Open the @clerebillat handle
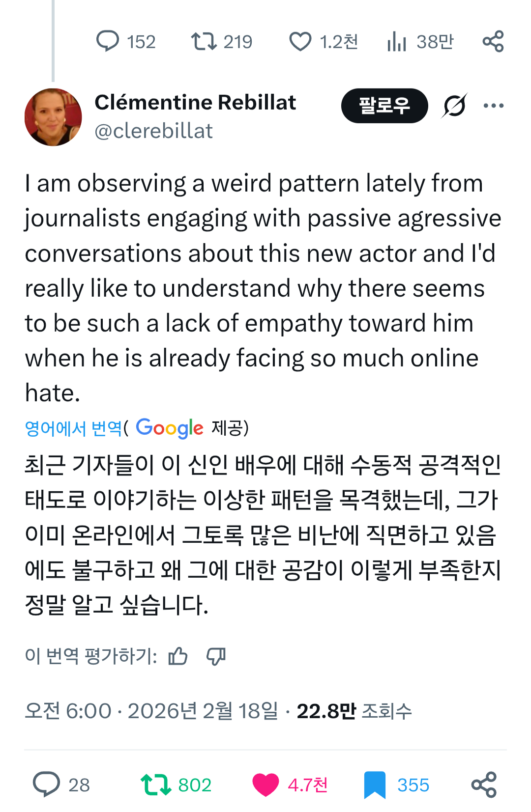 153,131
